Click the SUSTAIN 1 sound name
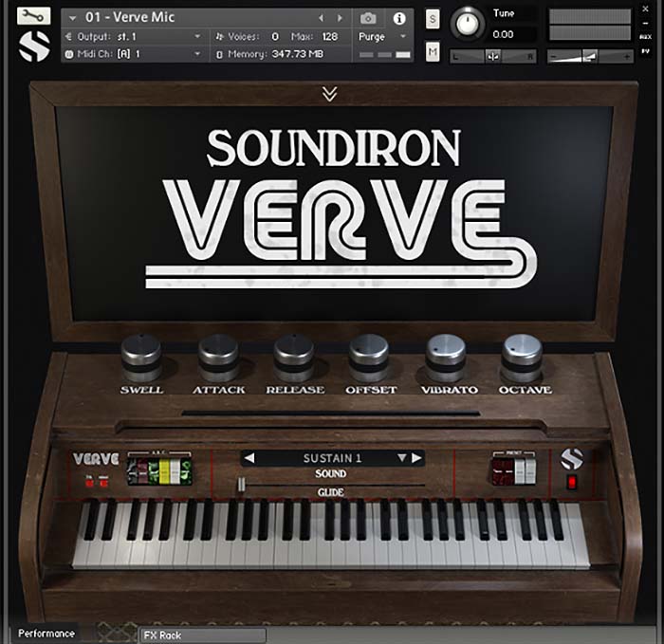The image size is (664, 644). click(x=332, y=458)
